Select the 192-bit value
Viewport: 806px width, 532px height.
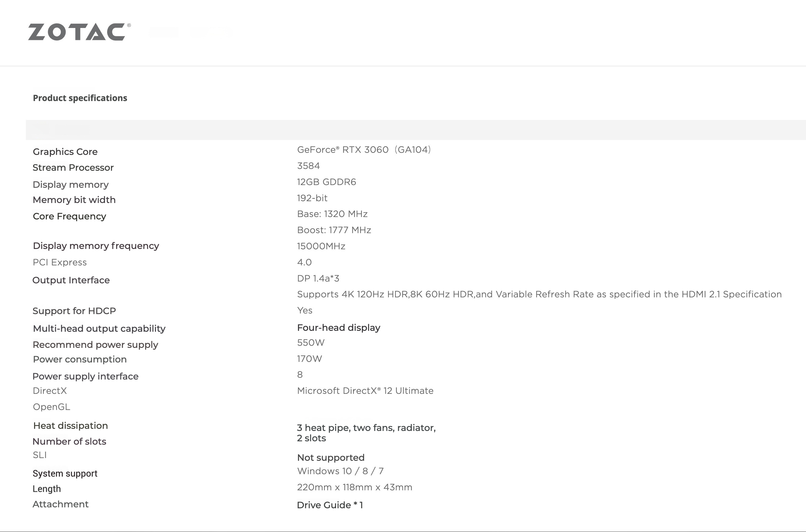(312, 198)
